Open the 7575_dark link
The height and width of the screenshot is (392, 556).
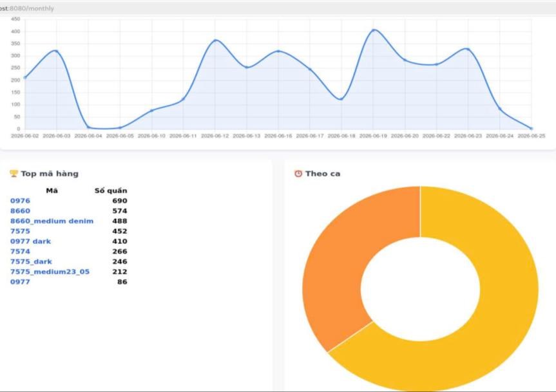[x=31, y=262]
